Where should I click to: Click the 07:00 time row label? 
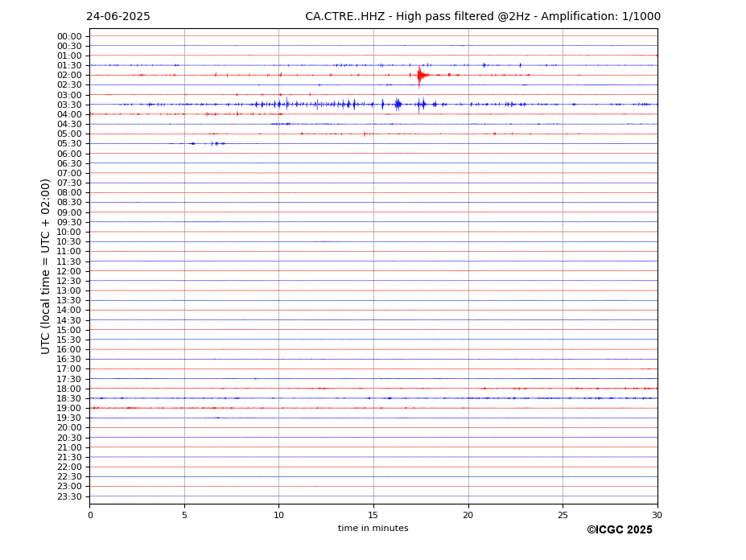[x=69, y=173]
